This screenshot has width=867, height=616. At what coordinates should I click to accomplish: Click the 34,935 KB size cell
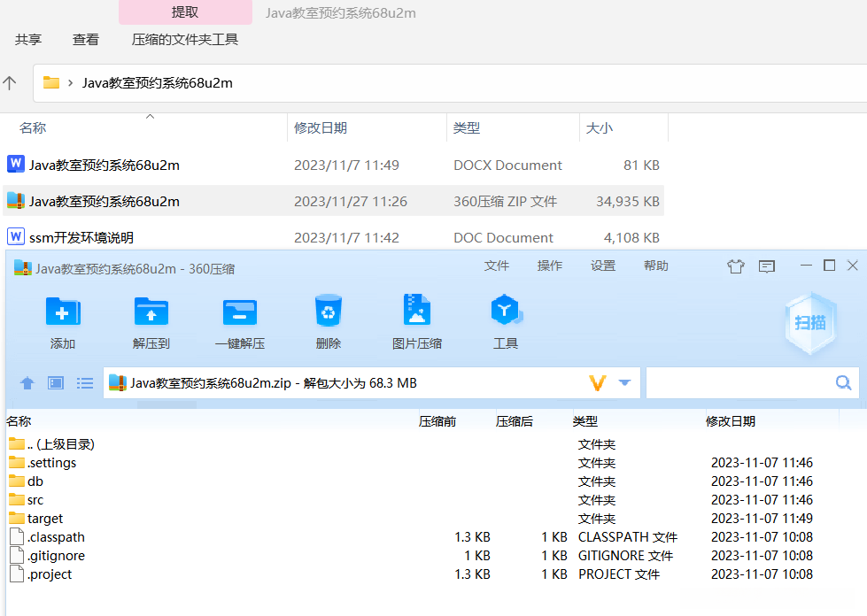click(628, 202)
